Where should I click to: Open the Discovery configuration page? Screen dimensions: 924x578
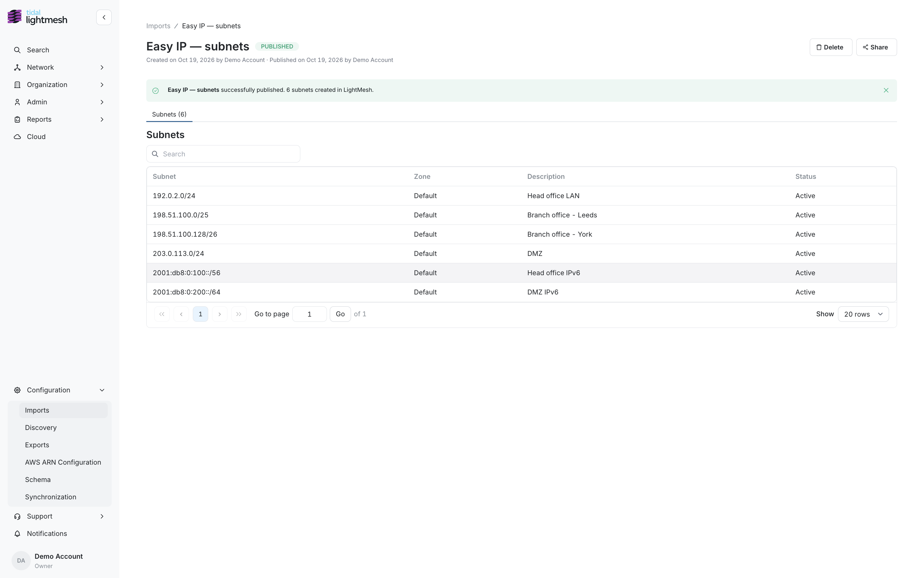(x=64, y=427)
